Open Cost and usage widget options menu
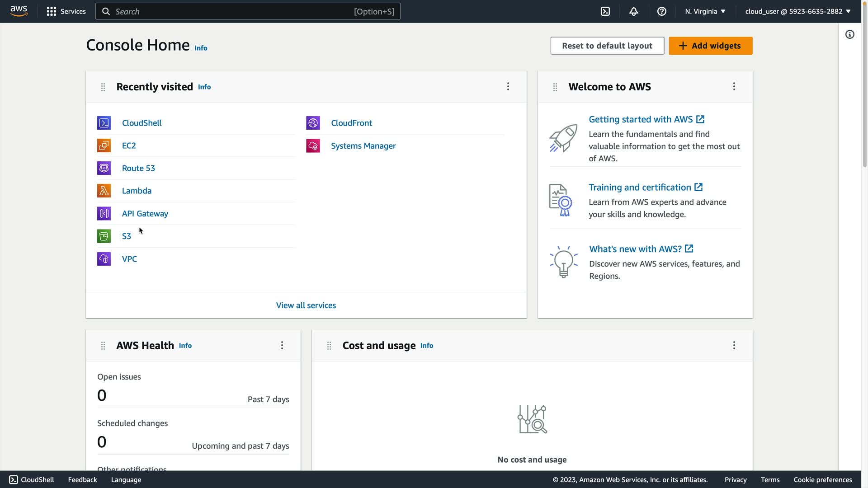Viewport: 868px width, 488px height. pos(734,345)
